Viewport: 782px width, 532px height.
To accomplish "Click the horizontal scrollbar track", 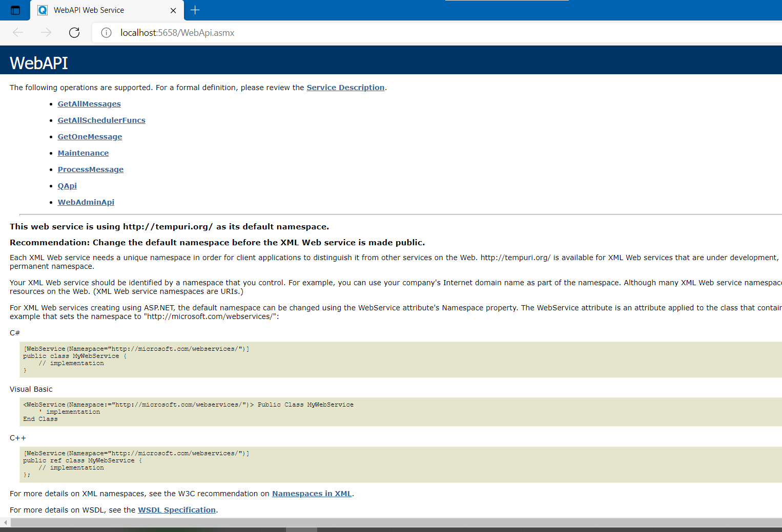I will click(396, 522).
